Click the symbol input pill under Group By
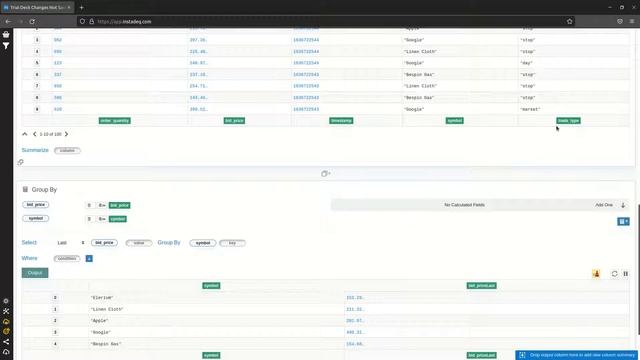The height and width of the screenshot is (360, 640). [36, 218]
